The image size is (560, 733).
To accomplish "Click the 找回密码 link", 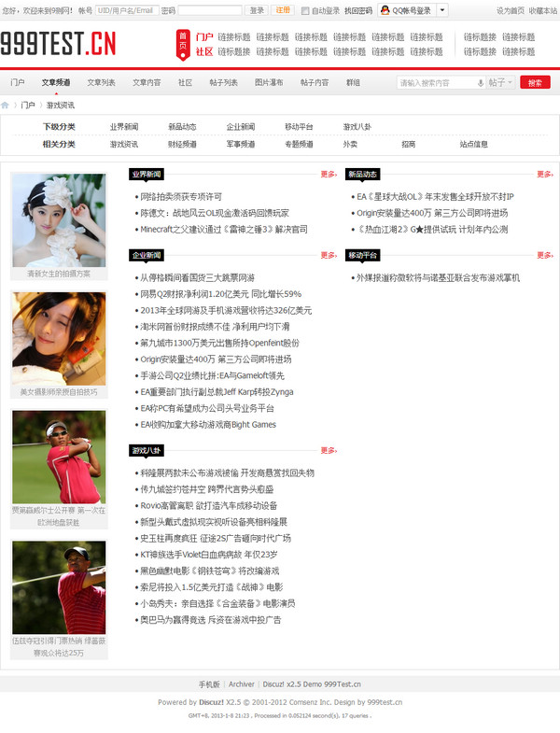I will (x=358, y=11).
